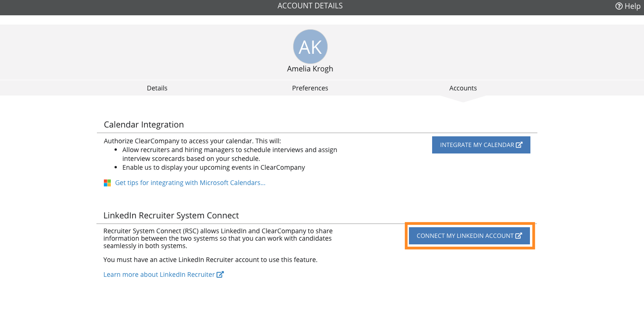Open Microsoft Calendars integration tips link
644x313 pixels.
pyautogui.click(x=190, y=183)
